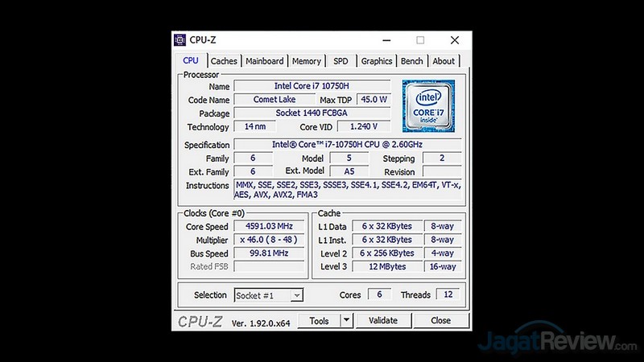Screen dimensions: 644x362
Task: Click the Level 2 associativity 4-way
Action: pos(442,253)
